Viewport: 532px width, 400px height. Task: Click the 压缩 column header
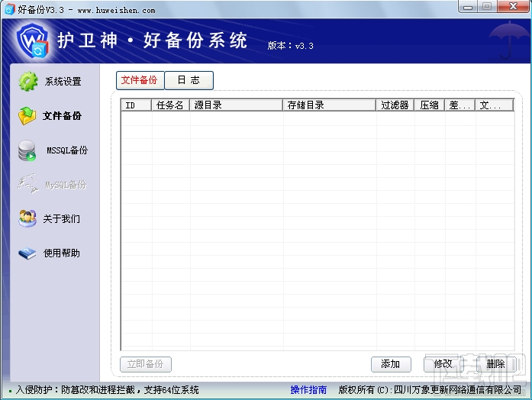tap(430, 105)
